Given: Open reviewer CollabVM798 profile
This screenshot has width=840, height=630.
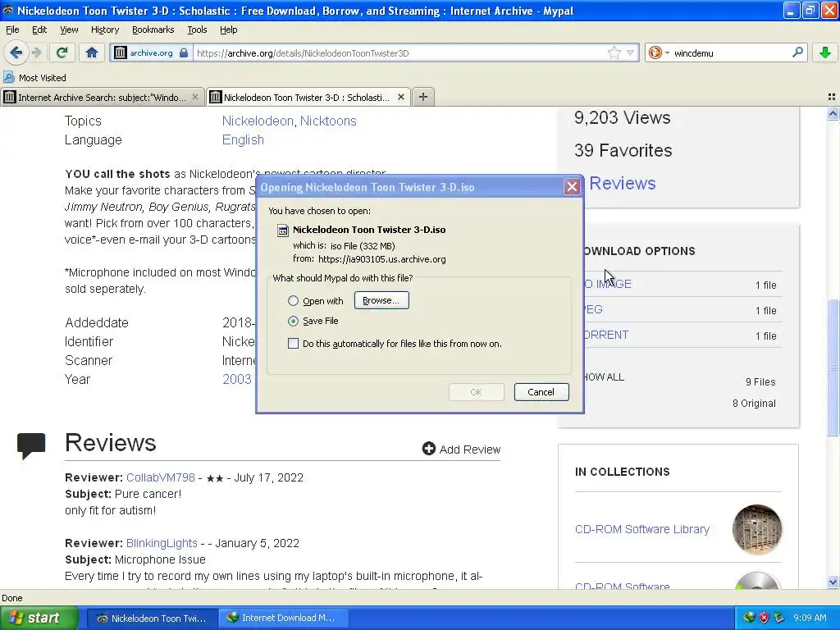Looking at the screenshot, I should [x=160, y=477].
